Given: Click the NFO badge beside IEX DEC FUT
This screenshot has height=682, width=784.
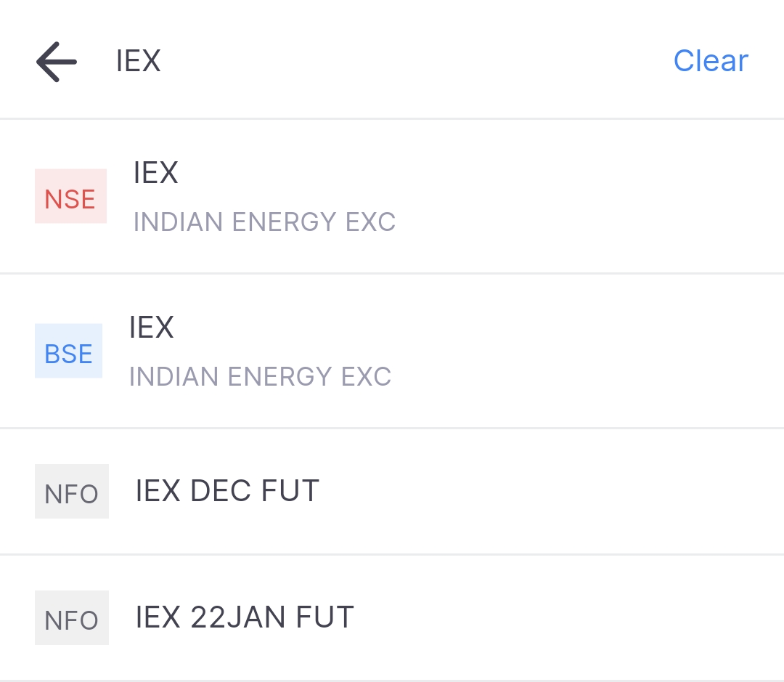Looking at the screenshot, I should 71,492.
